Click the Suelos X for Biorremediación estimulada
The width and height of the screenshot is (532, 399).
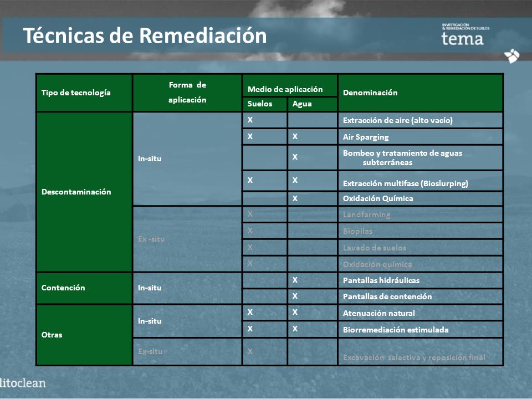pos(250,329)
